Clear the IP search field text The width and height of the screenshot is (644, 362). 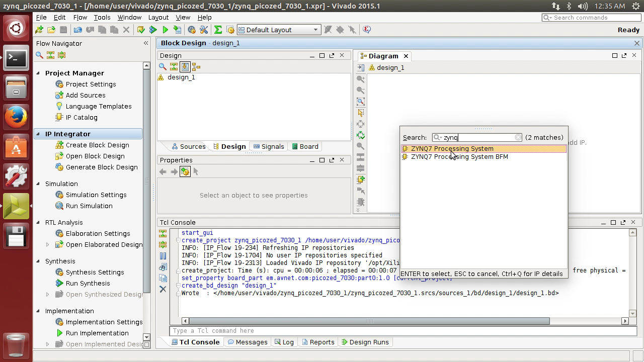pos(518,137)
